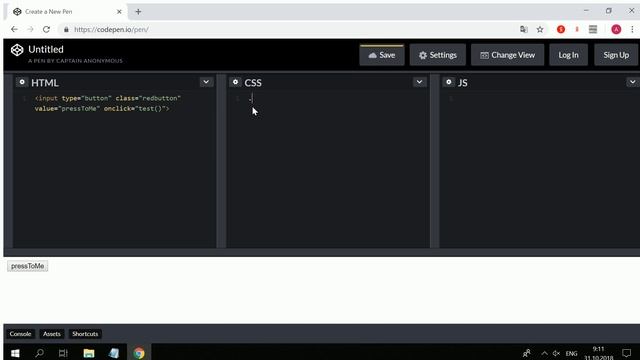The width and height of the screenshot is (640, 360).
Task: Open Task View on taskbar
Action: [x=63, y=353]
